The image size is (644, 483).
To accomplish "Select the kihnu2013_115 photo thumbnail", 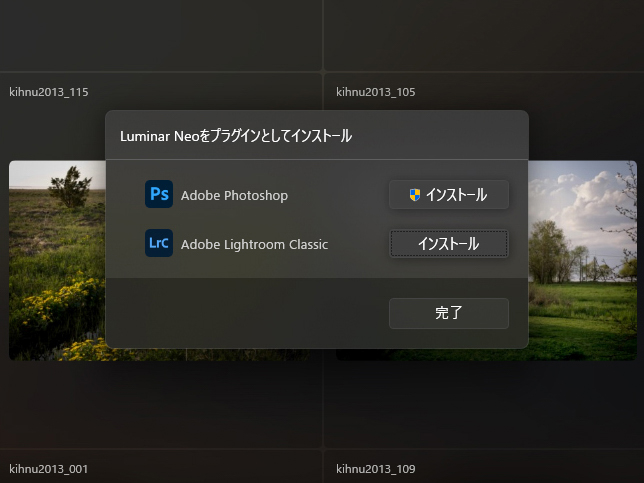I will [57, 260].
